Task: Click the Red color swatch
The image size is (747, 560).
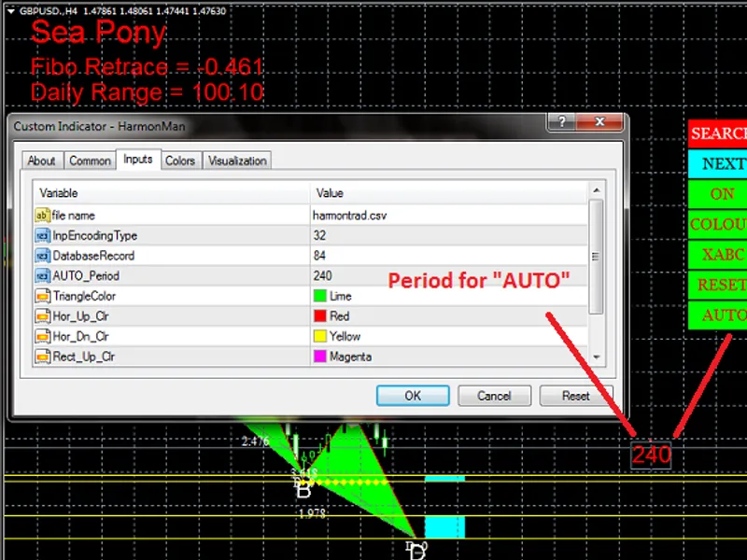Action: [x=319, y=315]
